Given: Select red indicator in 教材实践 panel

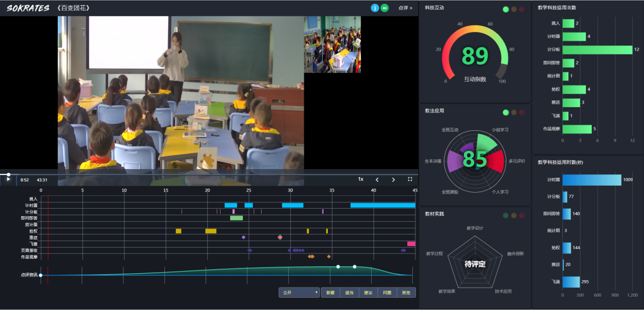Looking at the screenshot, I should click(522, 216).
